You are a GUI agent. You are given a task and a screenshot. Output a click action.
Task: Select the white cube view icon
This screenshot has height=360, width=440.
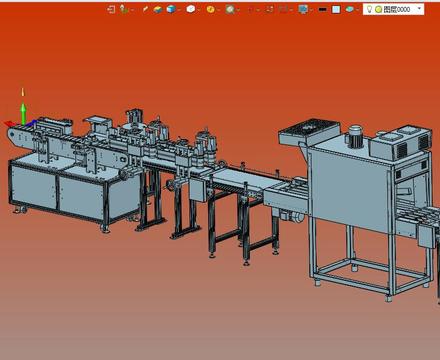(191, 9)
